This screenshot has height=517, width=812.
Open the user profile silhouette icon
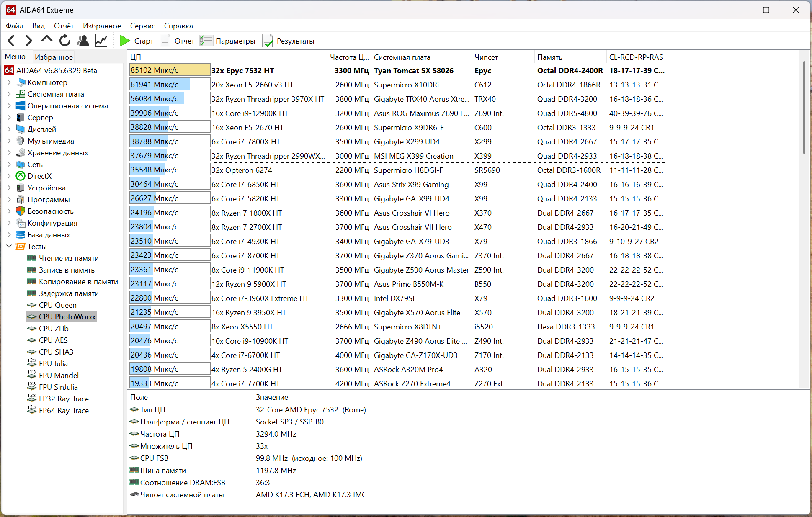(x=83, y=41)
